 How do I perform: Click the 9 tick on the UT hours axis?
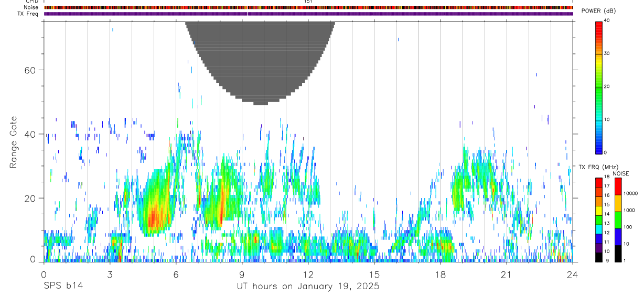coord(242,274)
